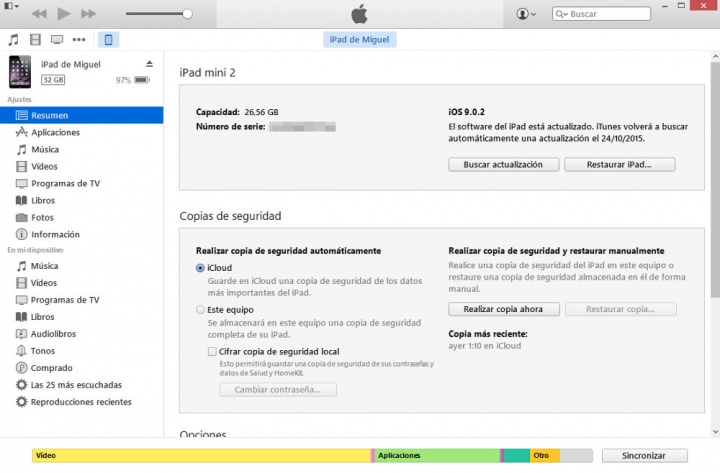Open Vídeos under Ajustes
720x473 pixels.
(82, 166)
